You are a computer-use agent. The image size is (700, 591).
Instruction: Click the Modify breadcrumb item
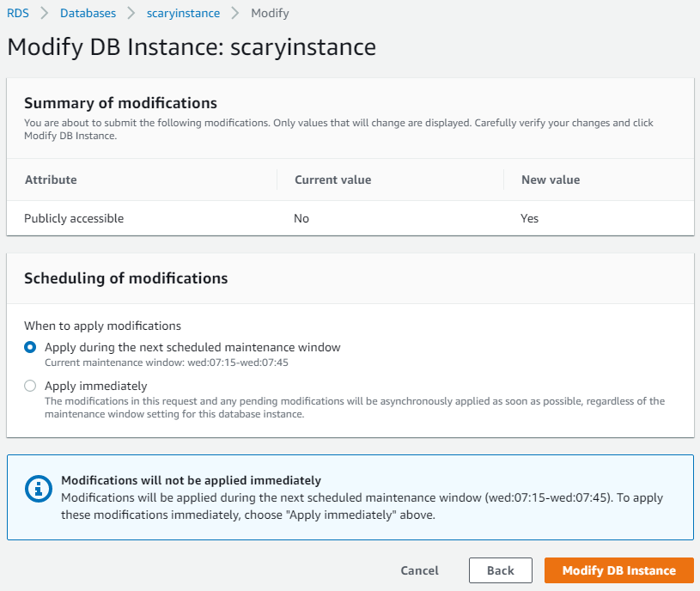point(270,14)
